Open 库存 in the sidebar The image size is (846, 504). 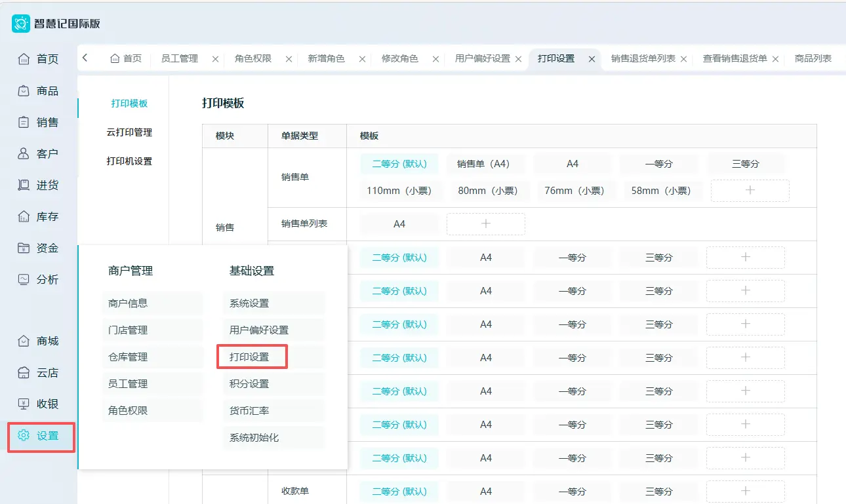coord(39,216)
